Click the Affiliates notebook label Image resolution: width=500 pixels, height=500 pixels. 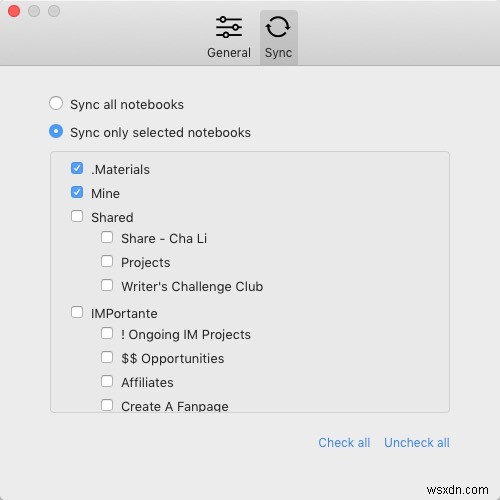[147, 383]
